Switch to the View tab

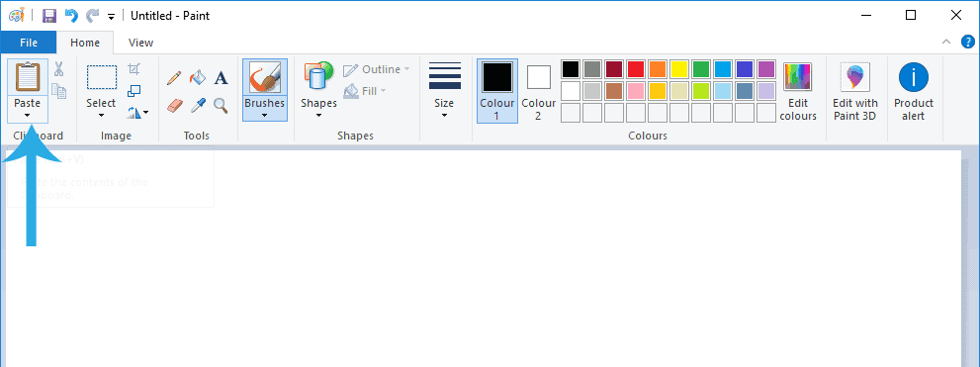pos(140,43)
